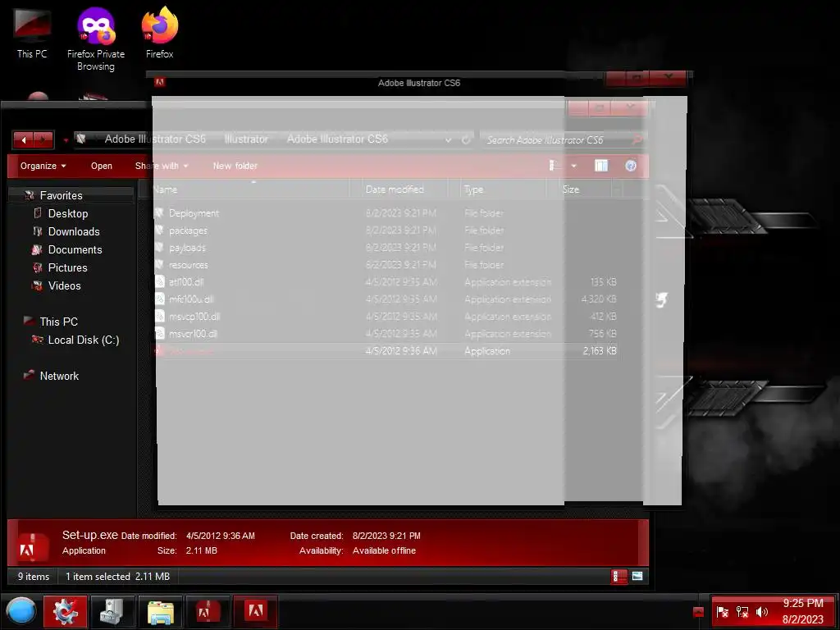Open Desktop in Favorites
840x630 pixels.
pos(67,214)
